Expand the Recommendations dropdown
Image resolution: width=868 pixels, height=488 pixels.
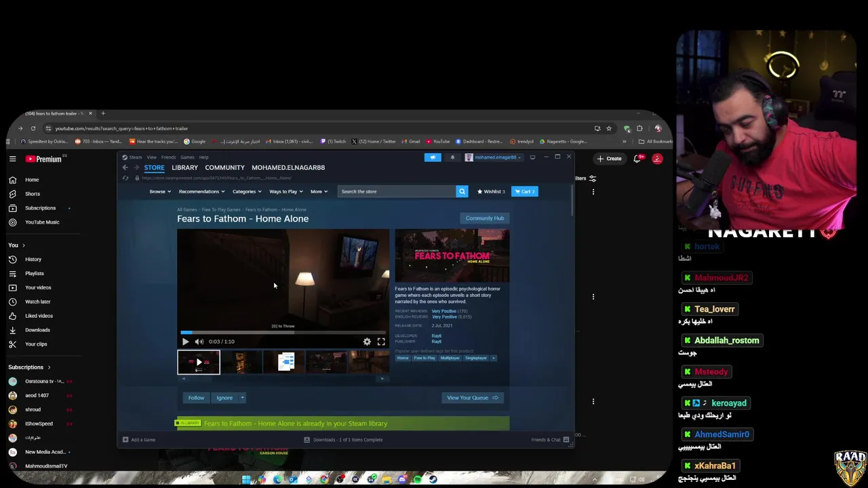click(201, 191)
